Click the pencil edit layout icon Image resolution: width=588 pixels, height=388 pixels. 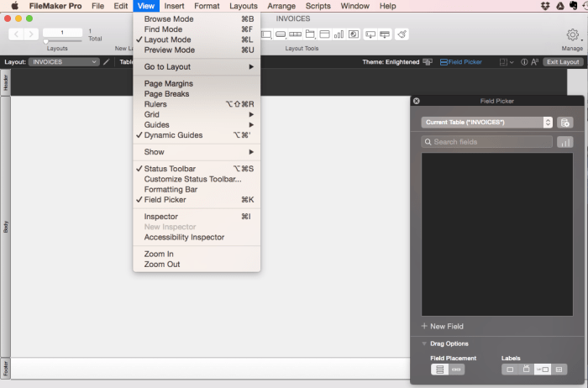(x=107, y=62)
